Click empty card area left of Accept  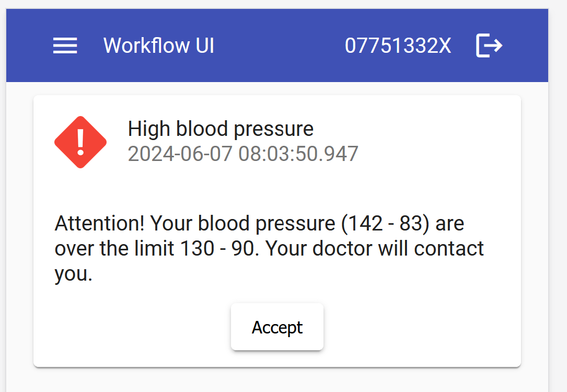tap(131, 327)
